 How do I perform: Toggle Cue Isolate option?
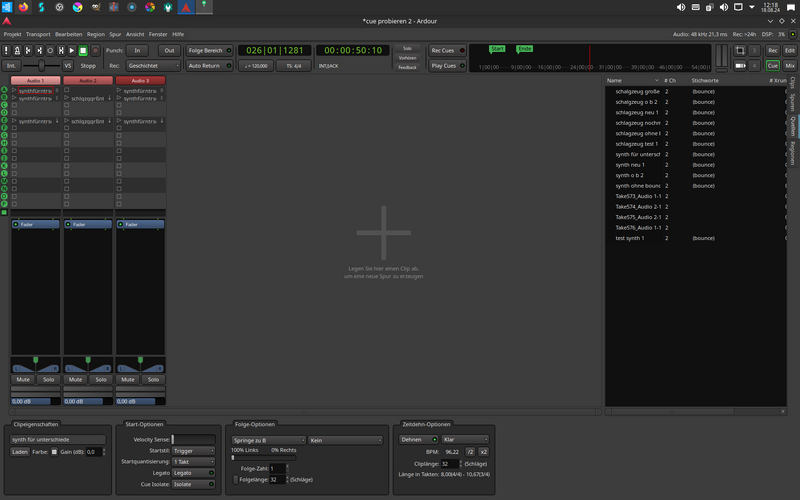193,484
